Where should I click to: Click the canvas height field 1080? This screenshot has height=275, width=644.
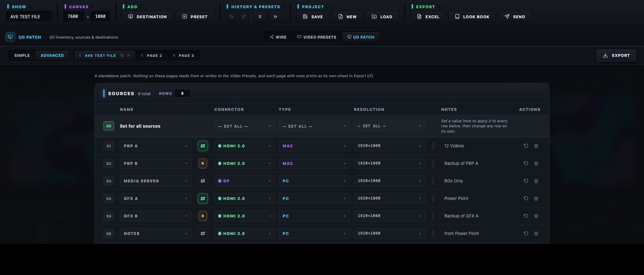(101, 16)
